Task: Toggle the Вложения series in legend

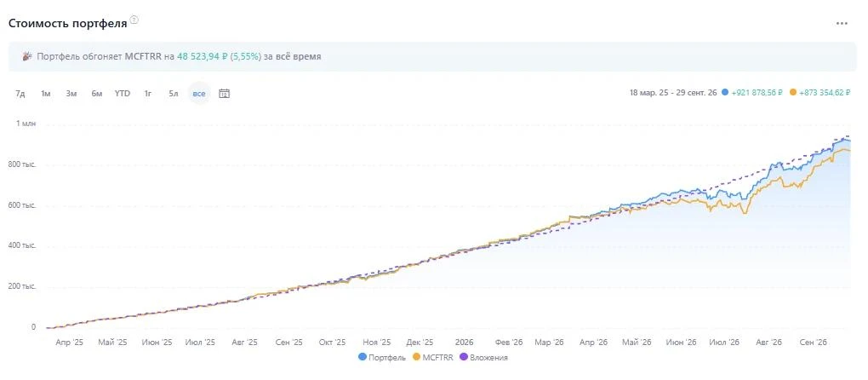Action: 484,357
